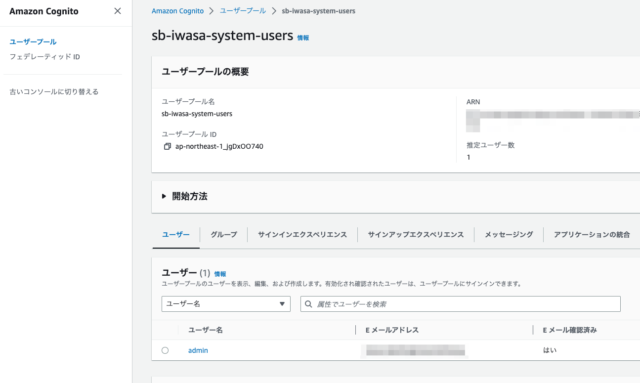Click the search magnifier icon in user search

coord(309,304)
